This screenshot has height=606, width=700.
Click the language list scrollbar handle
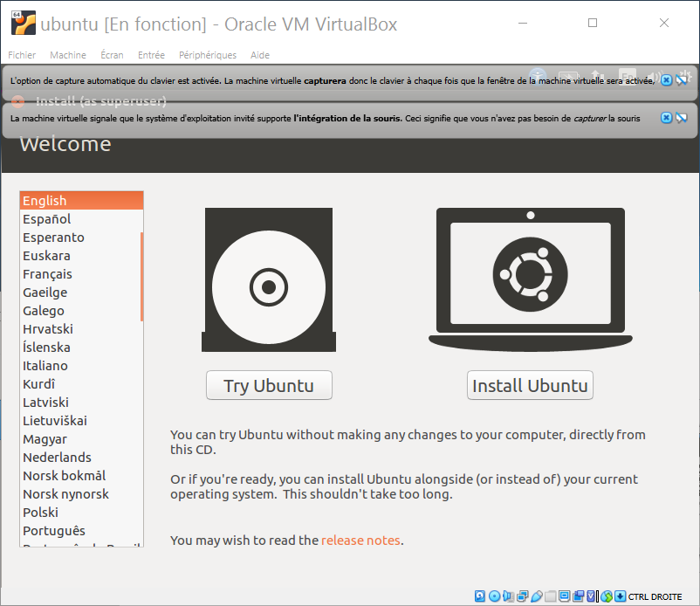(x=141, y=277)
